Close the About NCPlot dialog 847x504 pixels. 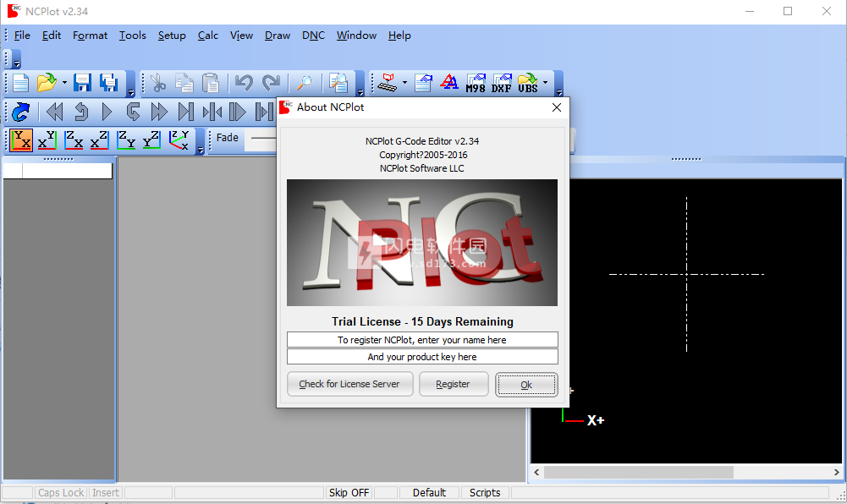557,107
